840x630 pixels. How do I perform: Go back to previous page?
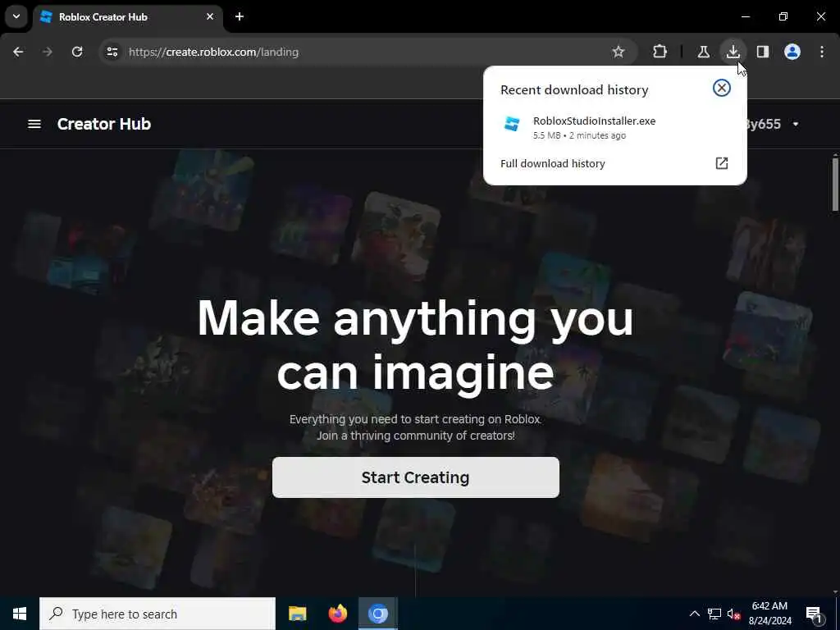(x=18, y=52)
